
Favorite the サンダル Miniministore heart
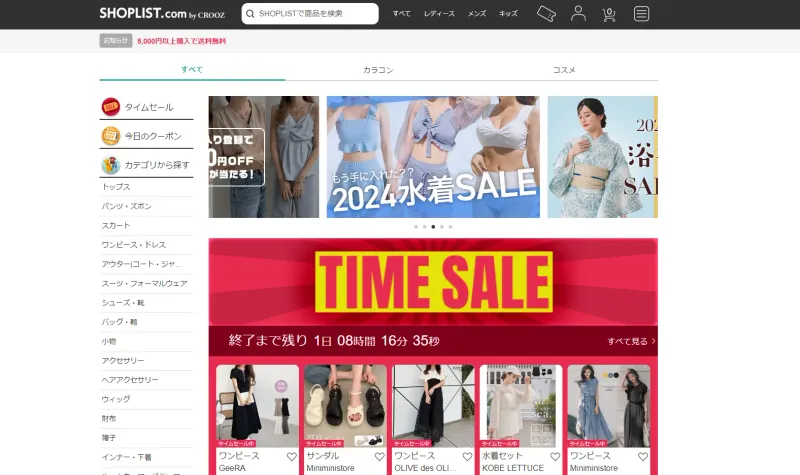pos(379,457)
